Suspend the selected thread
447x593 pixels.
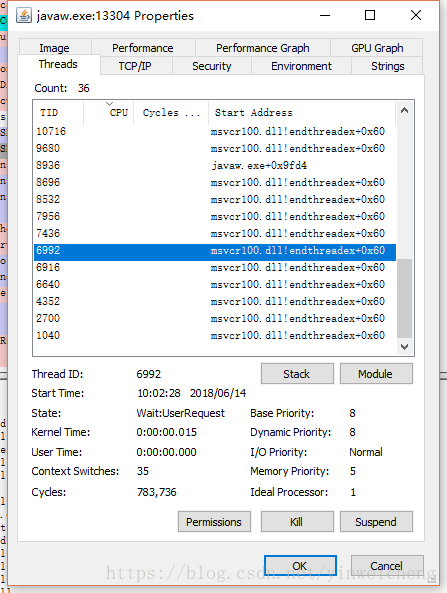pos(376,522)
